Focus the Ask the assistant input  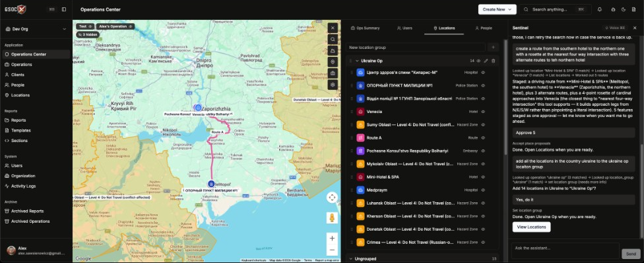[x=565, y=250]
